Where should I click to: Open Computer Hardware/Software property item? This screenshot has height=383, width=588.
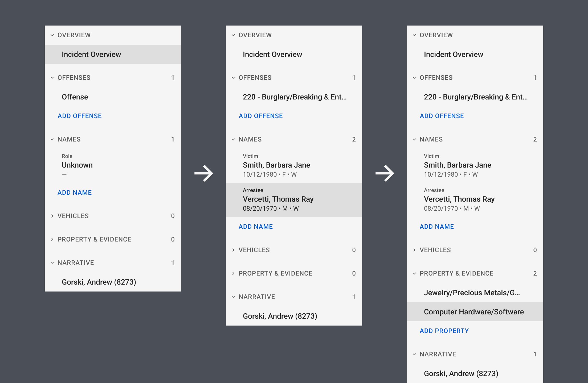click(475, 312)
